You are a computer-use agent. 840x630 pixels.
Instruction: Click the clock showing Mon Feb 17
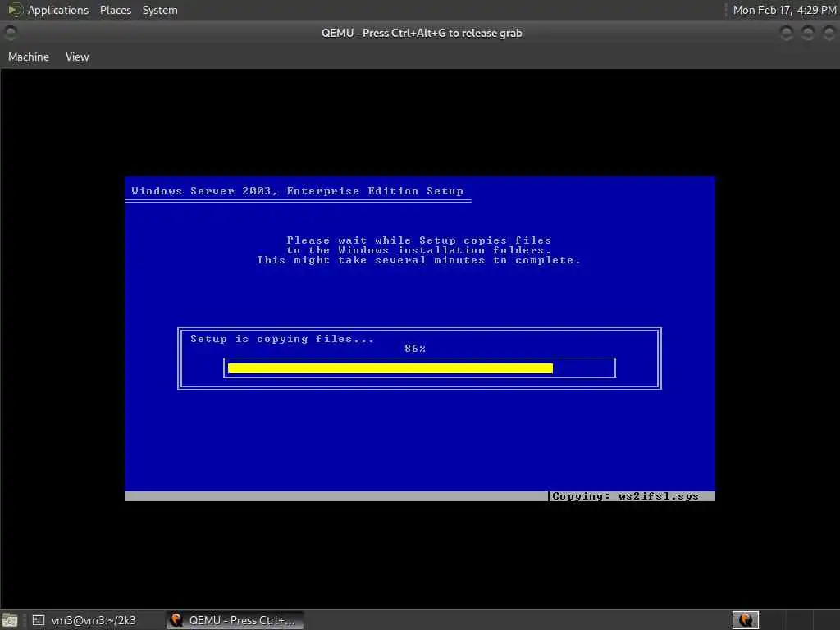(x=784, y=10)
